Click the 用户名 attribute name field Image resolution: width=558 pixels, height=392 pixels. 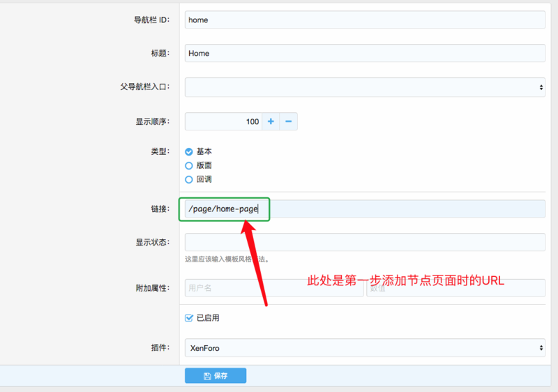click(273, 287)
